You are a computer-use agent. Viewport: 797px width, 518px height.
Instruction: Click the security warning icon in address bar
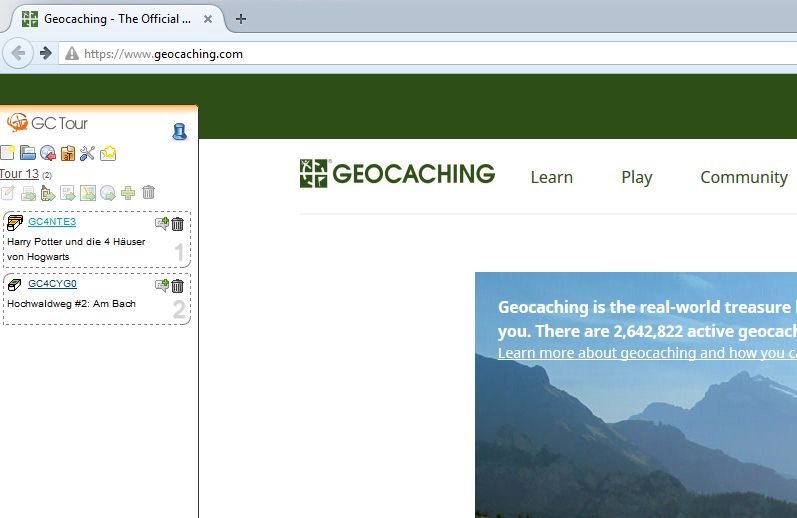click(x=72, y=53)
